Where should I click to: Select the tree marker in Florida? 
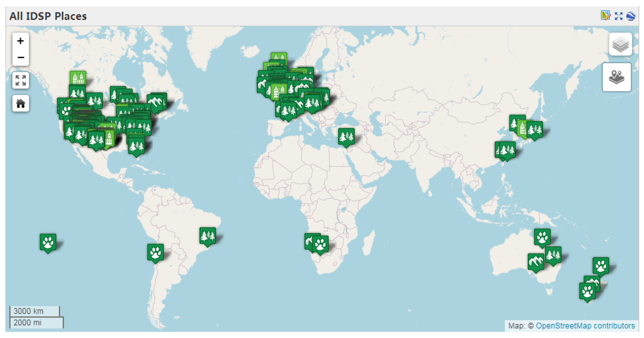click(x=136, y=146)
